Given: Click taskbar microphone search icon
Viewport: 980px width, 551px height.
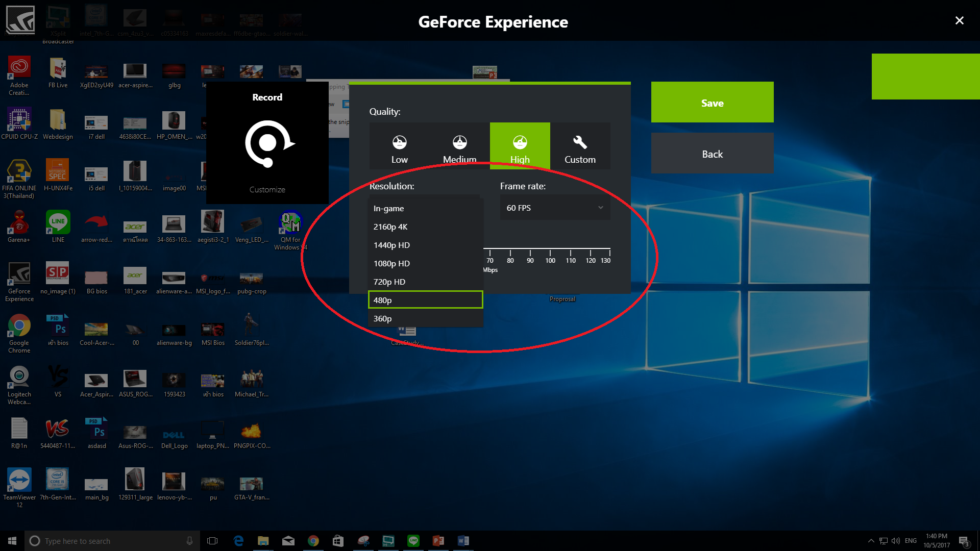Looking at the screenshot, I should [189, 541].
